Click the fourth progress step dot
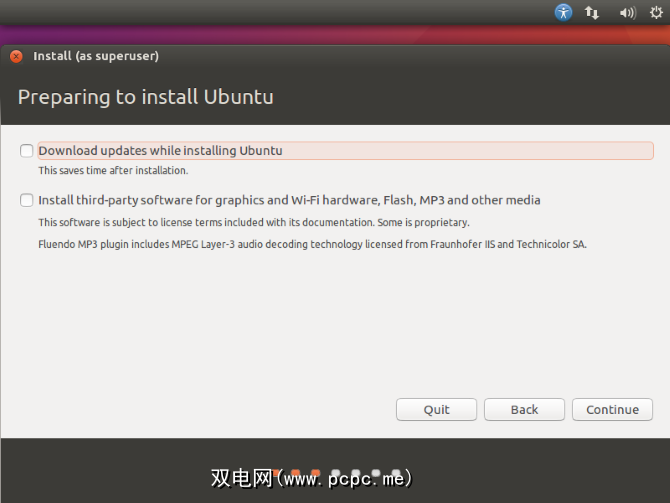Image resolution: width=670 pixels, height=503 pixels. [x=336, y=473]
